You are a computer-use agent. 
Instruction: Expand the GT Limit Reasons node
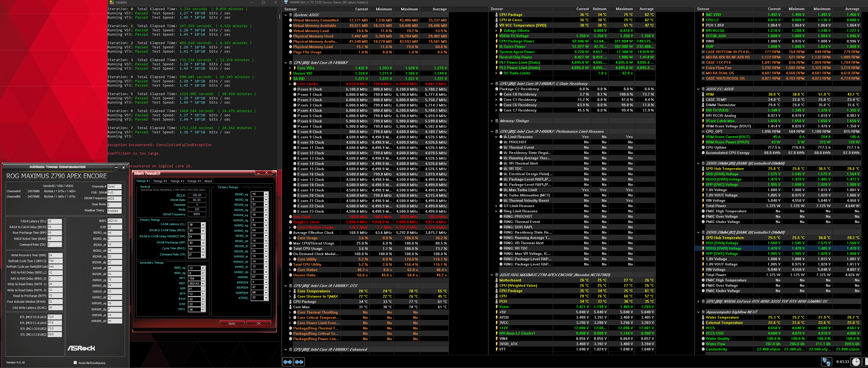click(496, 206)
